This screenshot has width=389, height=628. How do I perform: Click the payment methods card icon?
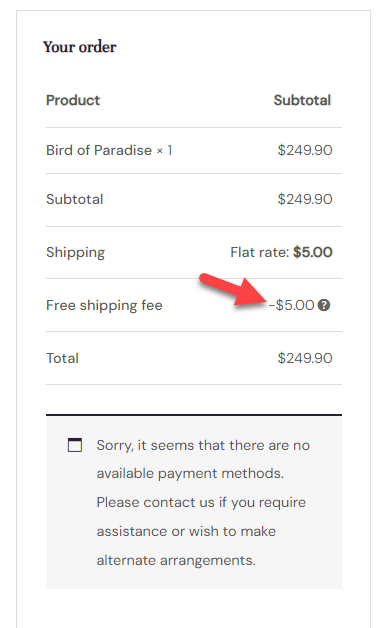tap(75, 445)
